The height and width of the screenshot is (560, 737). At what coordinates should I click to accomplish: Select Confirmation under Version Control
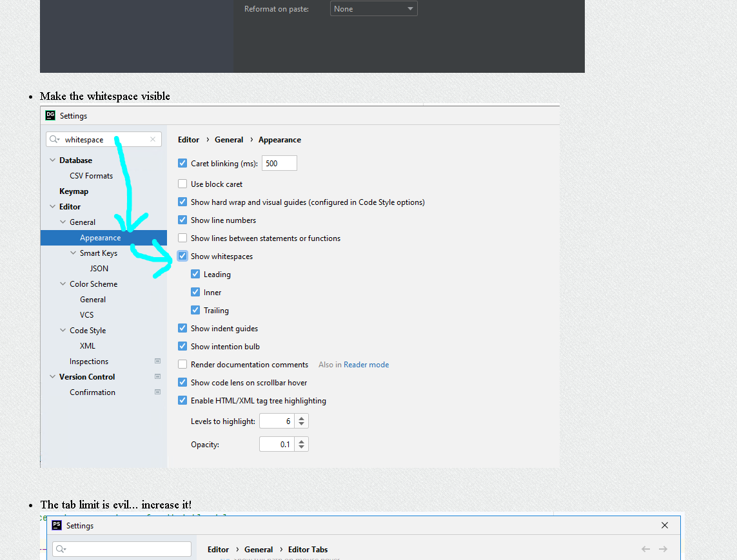pyautogui.click(x=92, y=392)
